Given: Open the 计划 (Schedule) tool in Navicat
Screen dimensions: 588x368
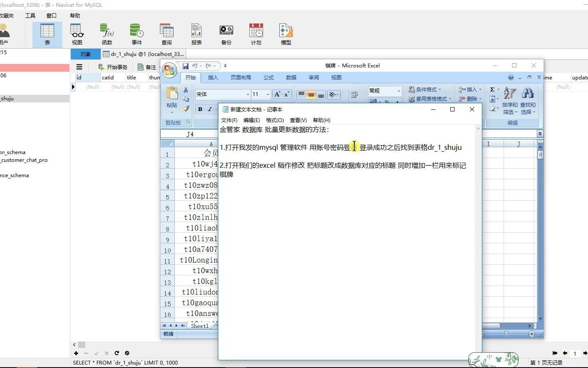Looking at the screenshot, I should click(x=256, y=35).
